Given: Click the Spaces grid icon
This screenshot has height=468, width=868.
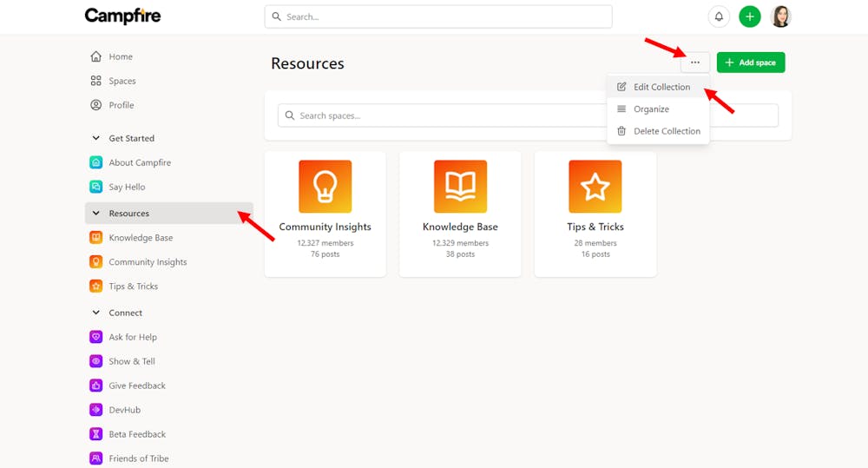Looking at the screenshot, I should (x=95, y=81).
